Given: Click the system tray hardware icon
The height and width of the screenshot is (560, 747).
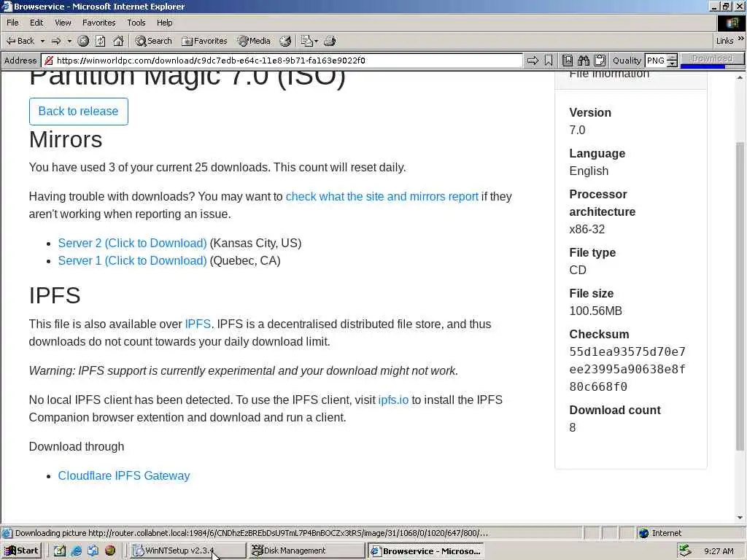Looking at the screenshot, I should (685, 551).
